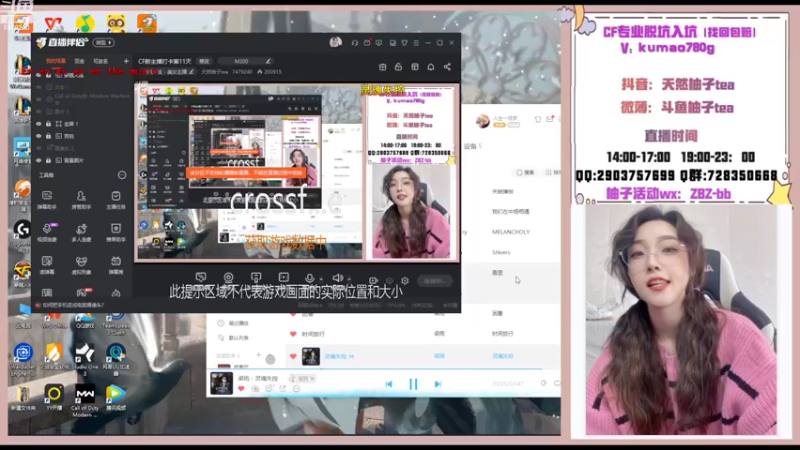The image size is (800, 450).
Task: Click the unlock icon next to the bell icon
Action: click(x=398, y=67)
